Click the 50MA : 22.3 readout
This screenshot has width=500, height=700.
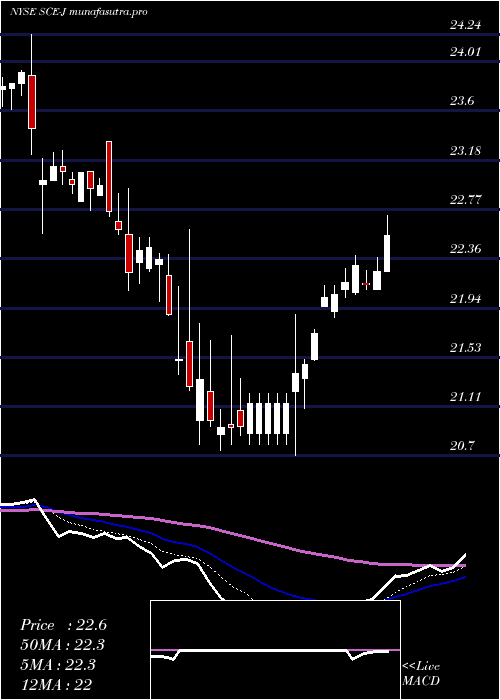pyautogui.click(x=63, y=645)
